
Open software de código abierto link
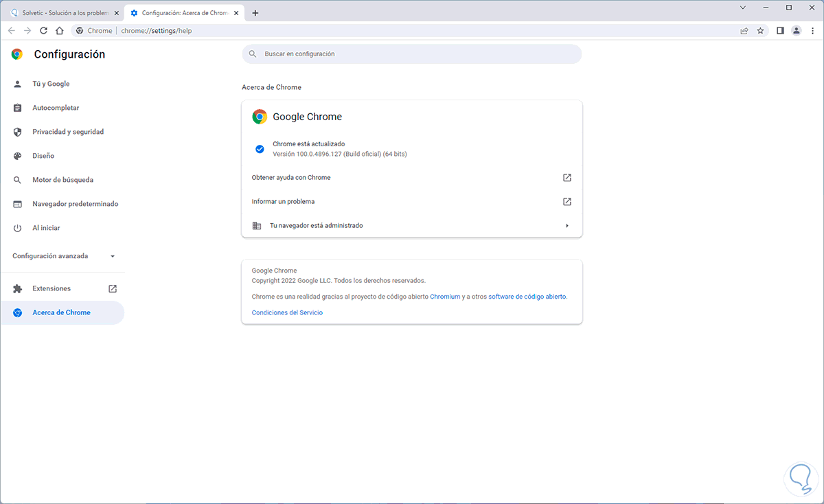(x=527, y=297)
